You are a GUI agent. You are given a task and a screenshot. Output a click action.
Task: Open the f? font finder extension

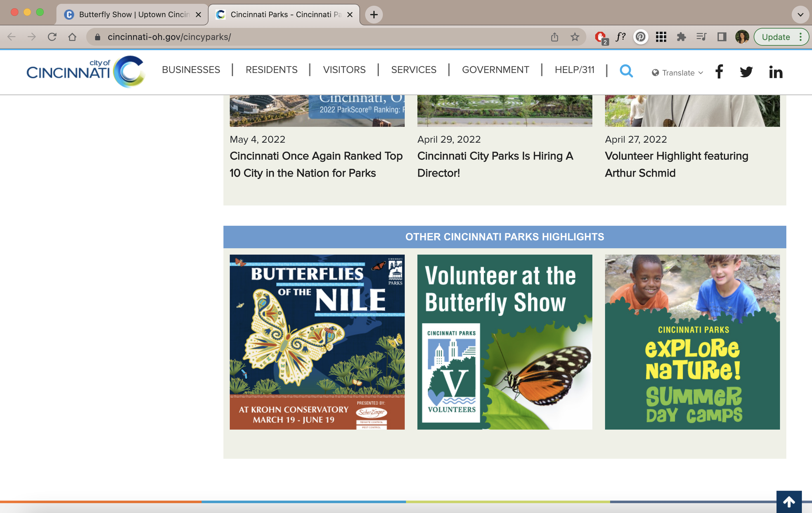[620, 37]
